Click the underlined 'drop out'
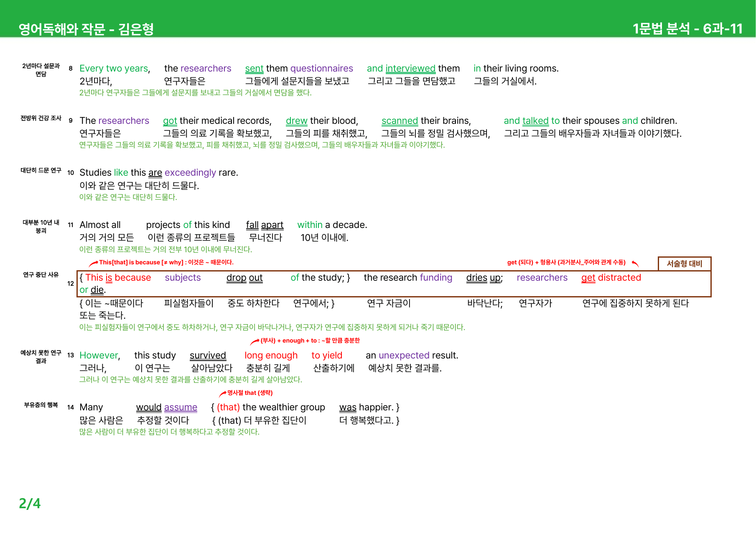756x535 pixels. 244,278
